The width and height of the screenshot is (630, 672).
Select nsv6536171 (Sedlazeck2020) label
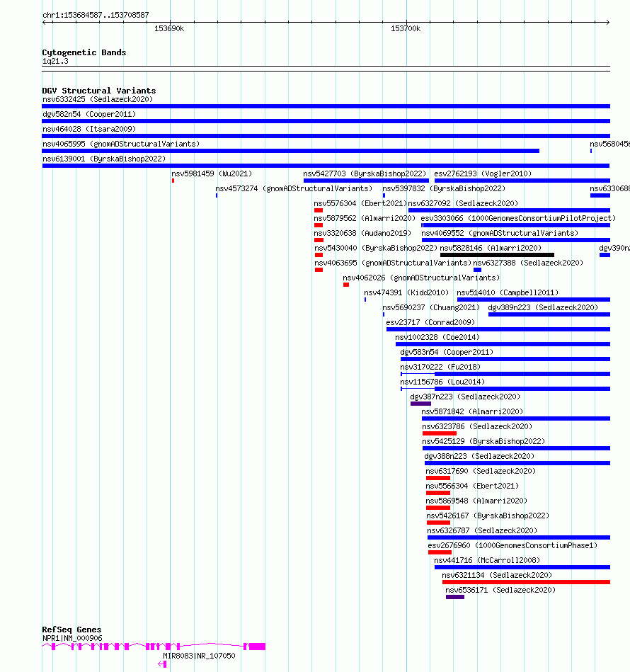500,591
